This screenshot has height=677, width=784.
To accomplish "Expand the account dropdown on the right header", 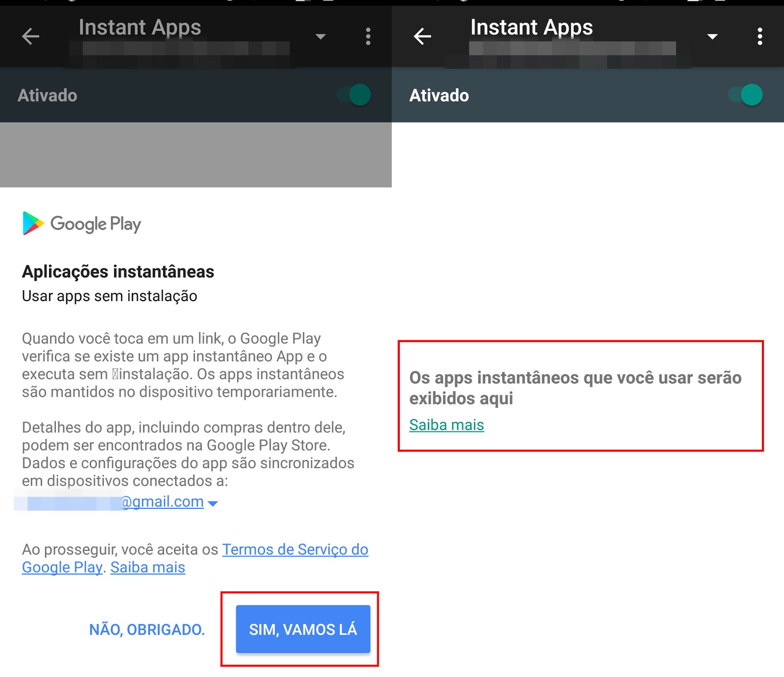I will tap(712, 36).
